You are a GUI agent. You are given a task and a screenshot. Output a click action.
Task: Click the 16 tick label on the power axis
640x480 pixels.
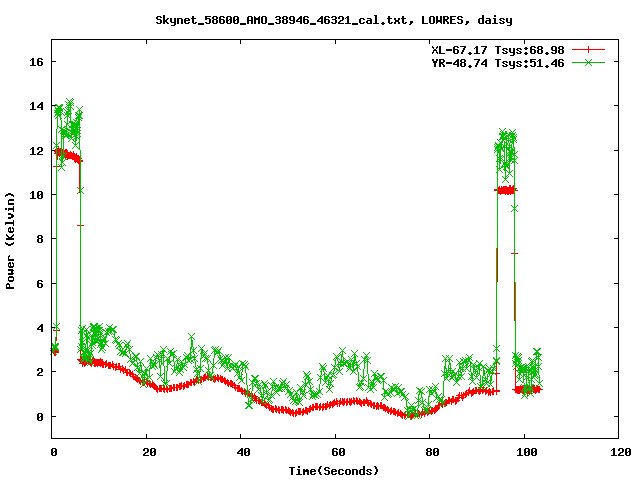click(x=36, y=62)
